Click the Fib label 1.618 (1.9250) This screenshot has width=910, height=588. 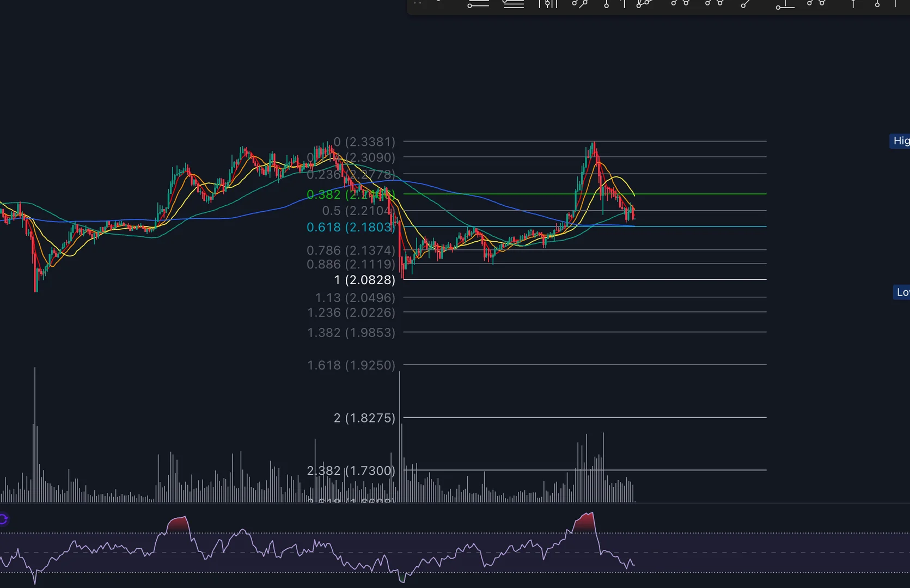[351, 365]
